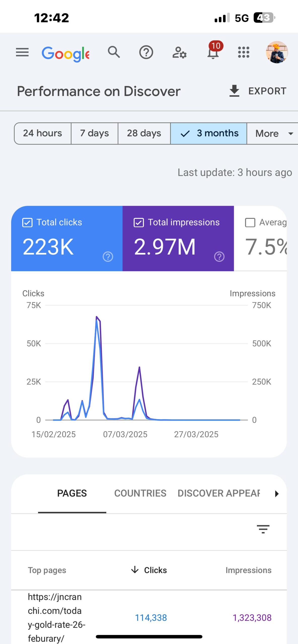
Task: Sort by Clicks column arrow
Action: click(x=135, y=570)
